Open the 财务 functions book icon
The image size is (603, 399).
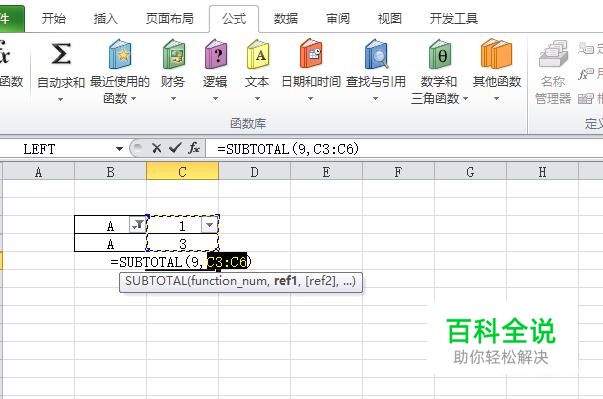coord(174,54)
